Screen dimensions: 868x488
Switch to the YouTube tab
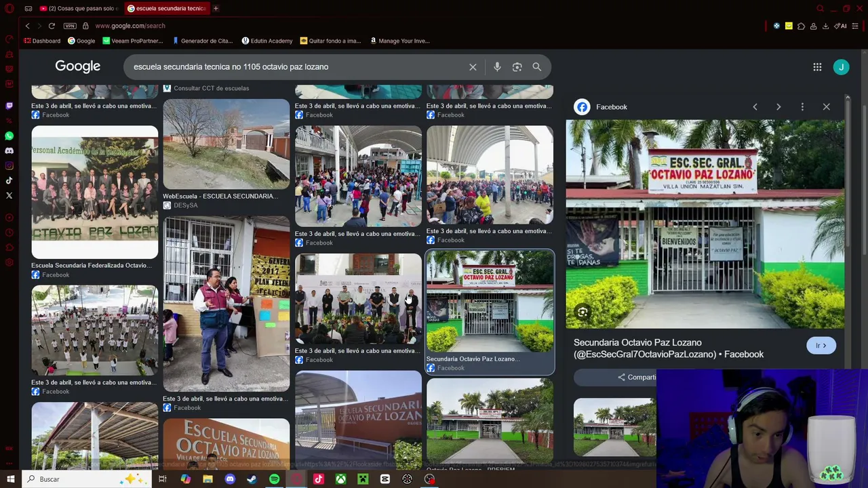click(x=79, y=8)
